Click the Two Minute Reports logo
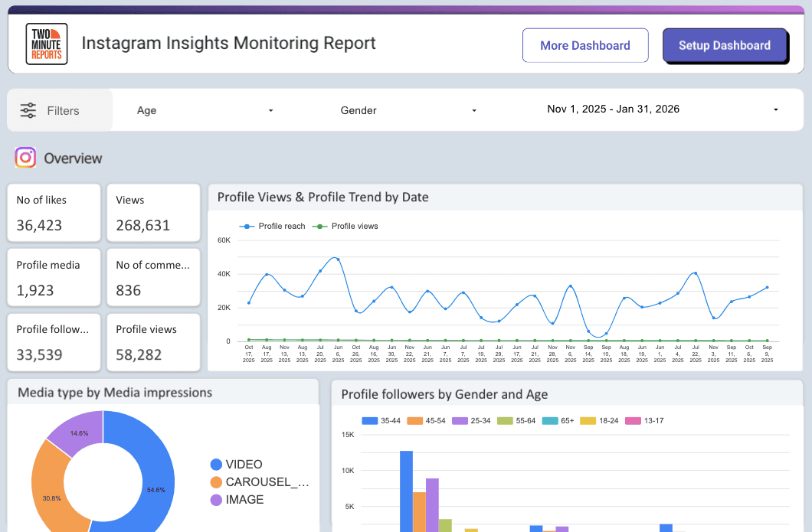 pos(46,44)
